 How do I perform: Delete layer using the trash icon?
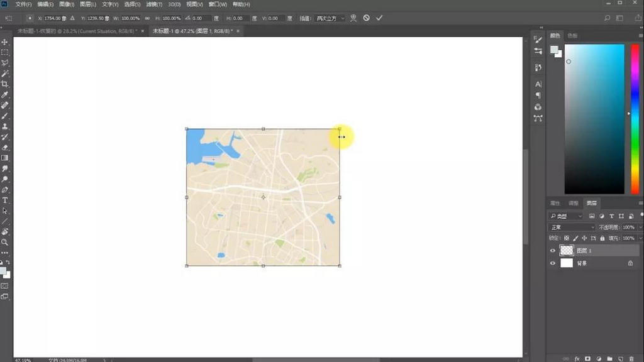pos(631,358)
